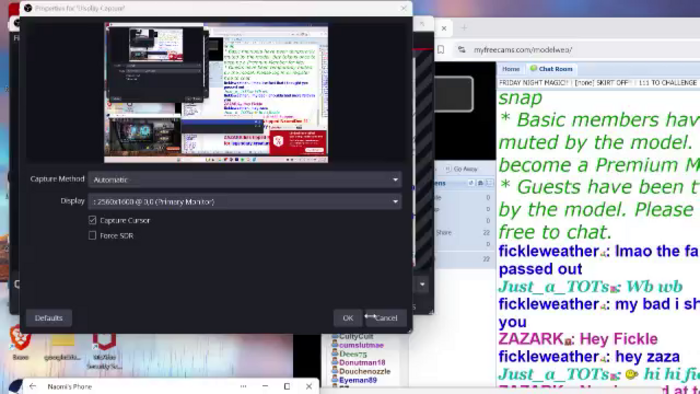
Task: Click the Defaults button
Action: [49, 318]
